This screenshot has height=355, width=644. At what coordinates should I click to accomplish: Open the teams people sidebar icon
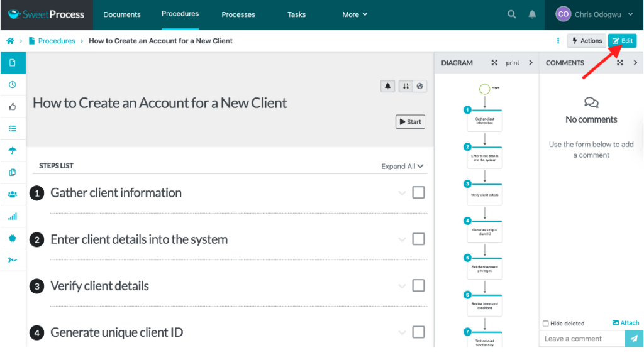pos(13,195)
